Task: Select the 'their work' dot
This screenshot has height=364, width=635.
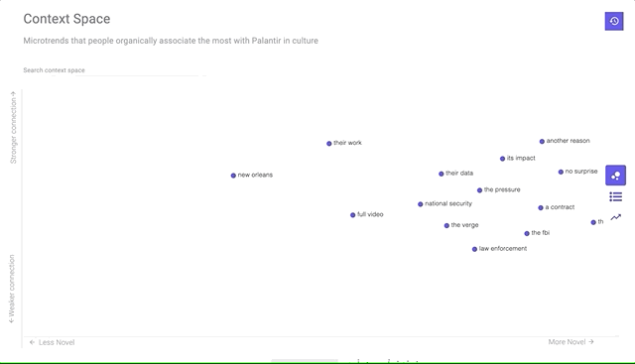Action: (x=329, y=144)
